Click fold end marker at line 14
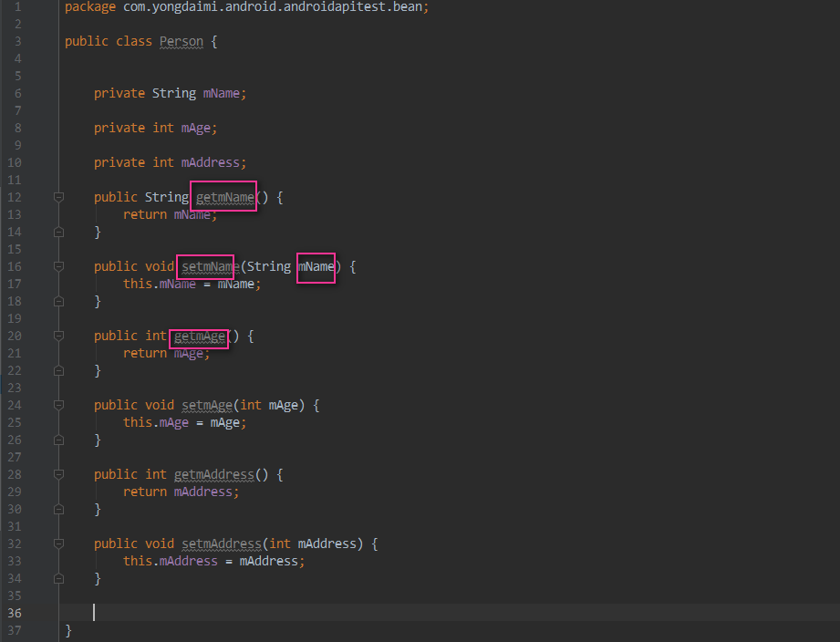 tap(59, 232)
